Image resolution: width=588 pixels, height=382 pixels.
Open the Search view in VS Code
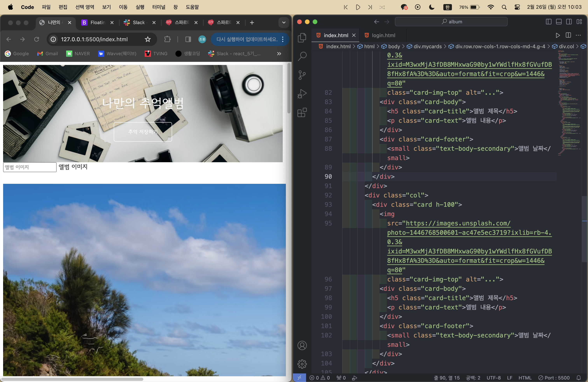(302, 56)
